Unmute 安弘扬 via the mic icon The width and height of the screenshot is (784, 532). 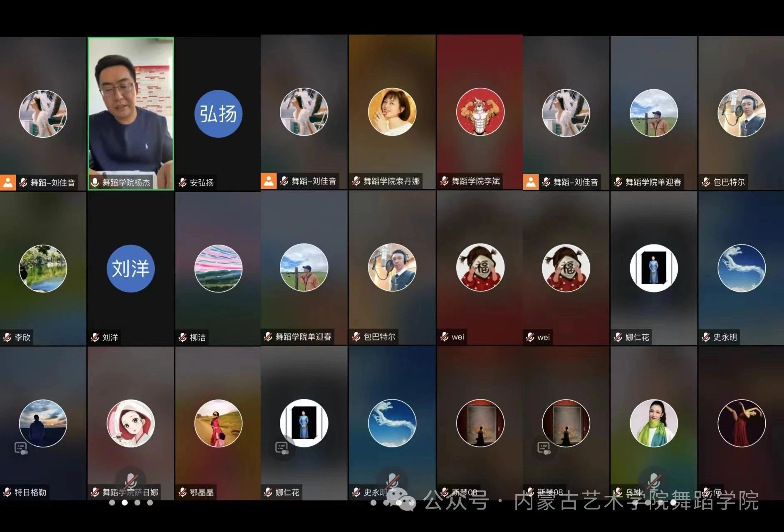click(x=183, y=183)
